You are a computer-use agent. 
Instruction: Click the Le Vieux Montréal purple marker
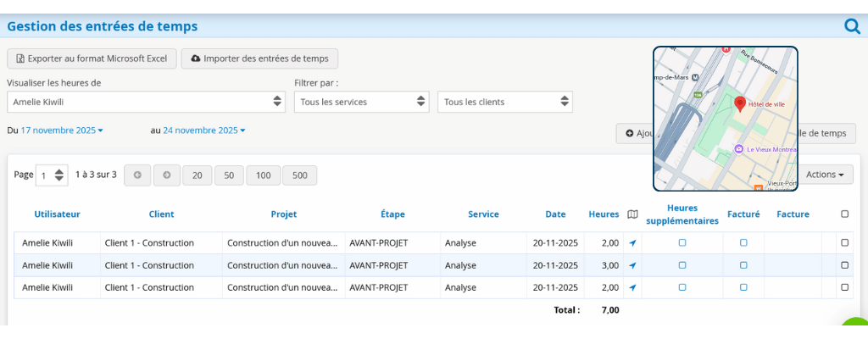(738, 149)
